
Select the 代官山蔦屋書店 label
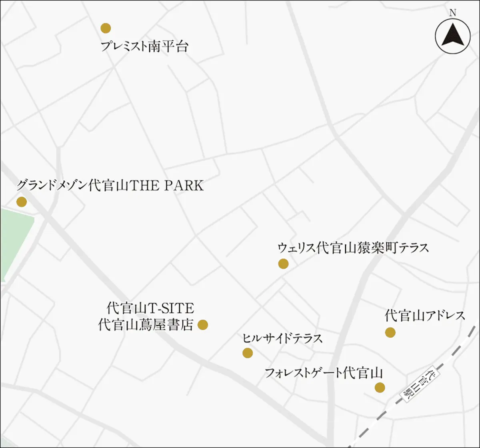coord(146,325)
